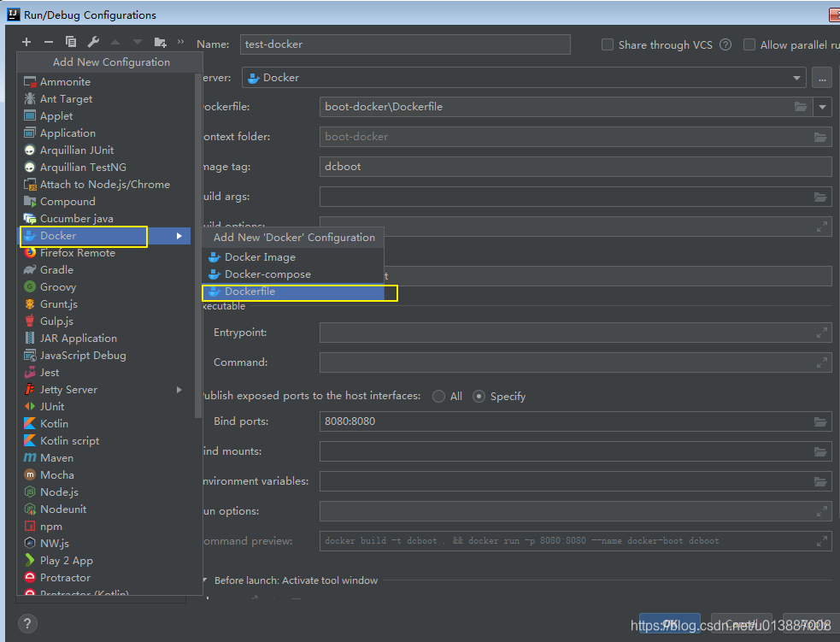Click folder icon in Build args field
840x642 pixels.
pyautogui.click(x=820, y=197)
